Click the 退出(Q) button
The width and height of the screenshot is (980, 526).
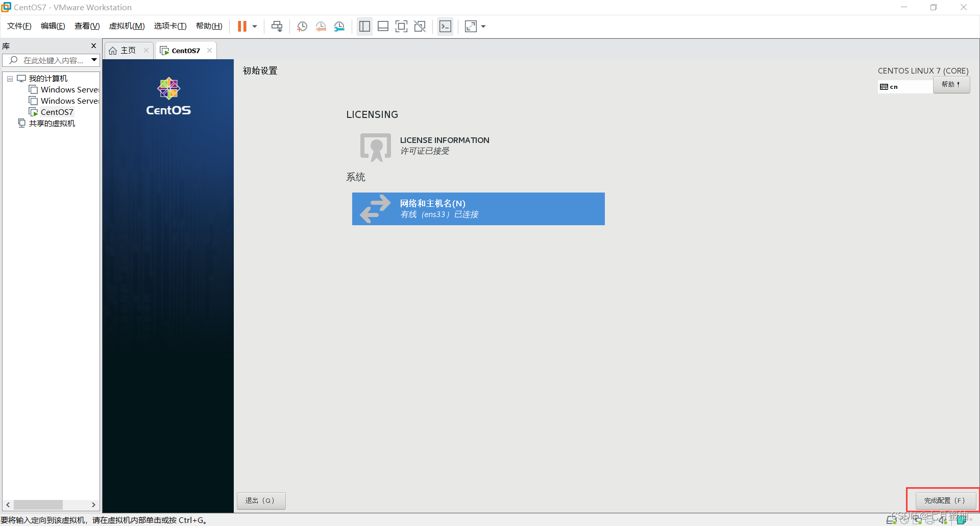[x=261, y=500]
